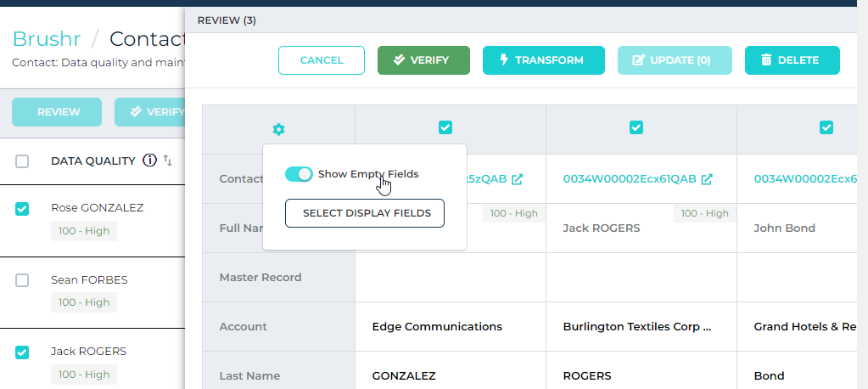The height and width of the screenshot is (389, 868).
Task: Toggle Show Empty Fields switch
Action: [299, 174]
